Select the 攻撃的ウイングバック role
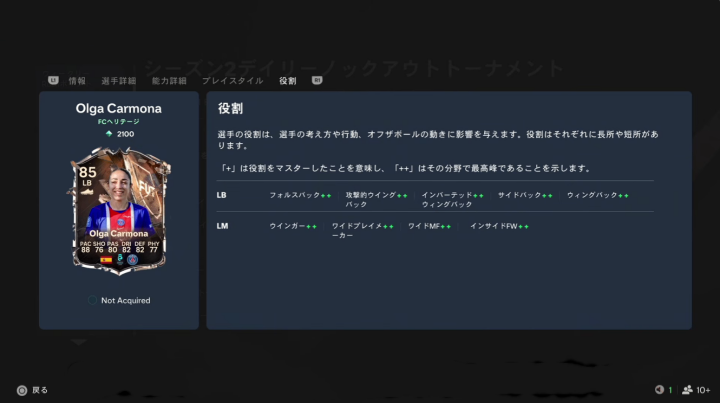This screenshot has width=720, height=403. [376, 200]
